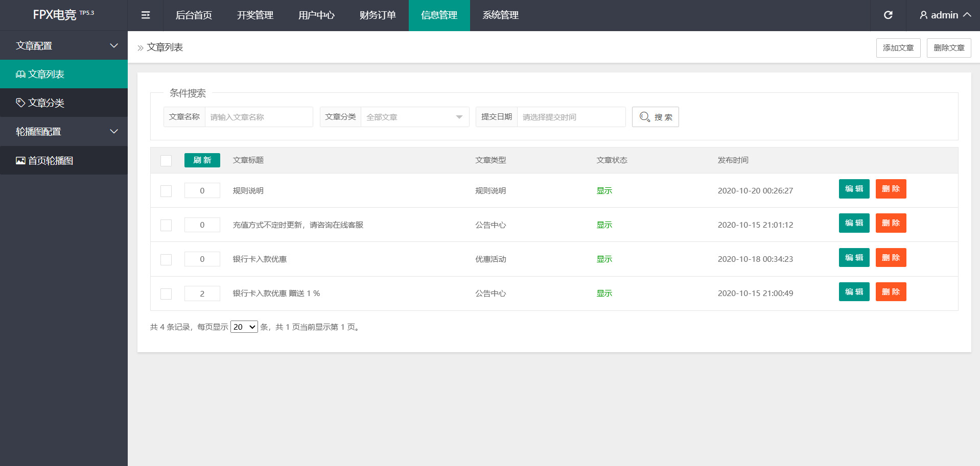Tick the select-all checkbox in table header
Viewport: 980px width, 466px height.
[x=166, y=161]
